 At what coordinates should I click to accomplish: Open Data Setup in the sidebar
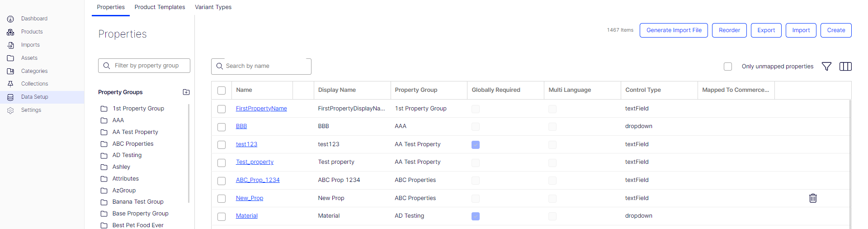[x=42, y=97]
